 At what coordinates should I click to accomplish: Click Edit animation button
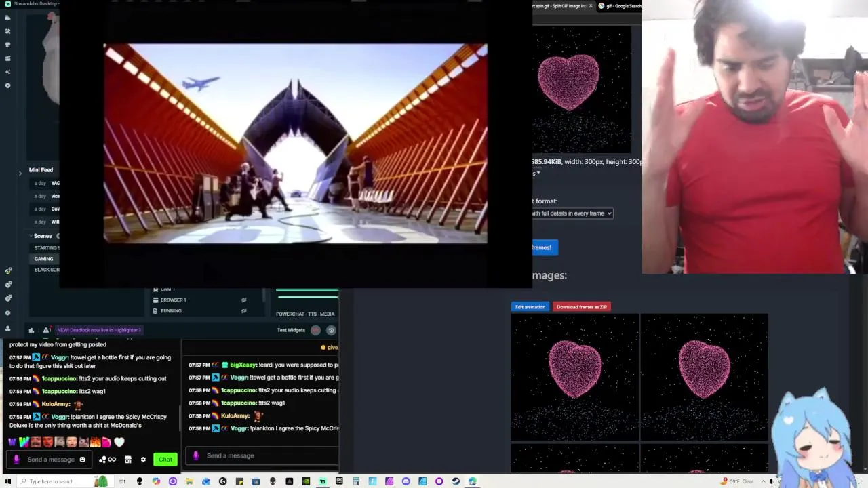pyautogui.click(x=530, y=307)
